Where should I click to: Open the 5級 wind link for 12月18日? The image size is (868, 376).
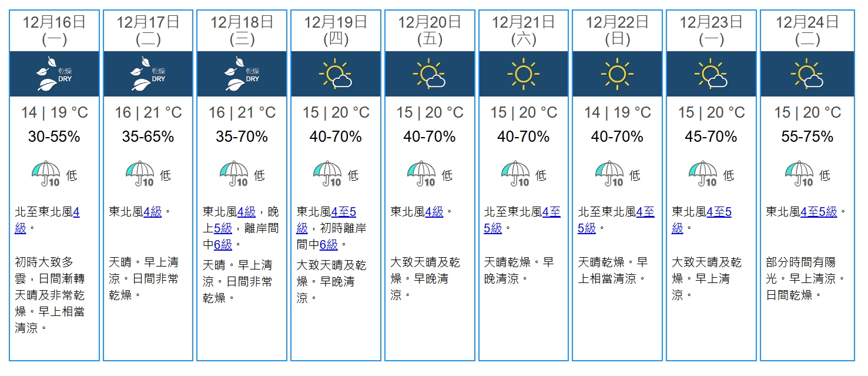[x=223, y=228]
